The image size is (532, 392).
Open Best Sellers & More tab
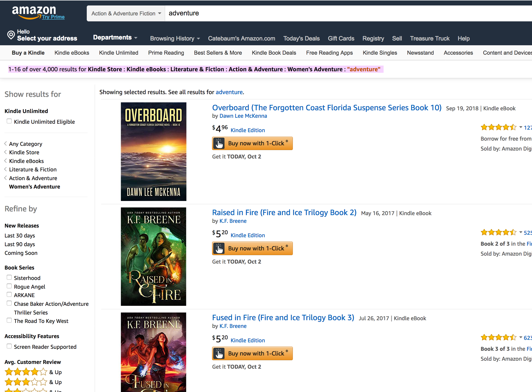pos(218,53)
